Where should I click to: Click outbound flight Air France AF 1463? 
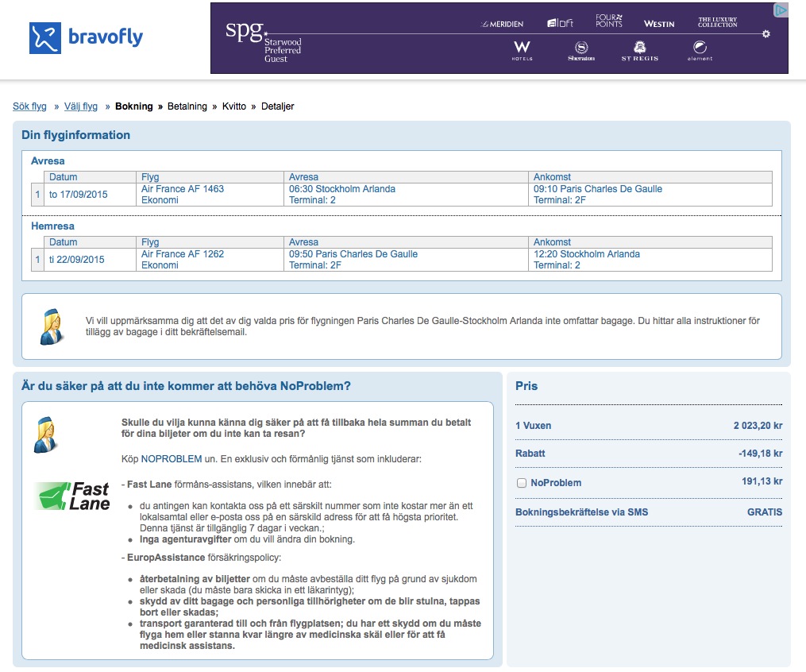[183, 189]
